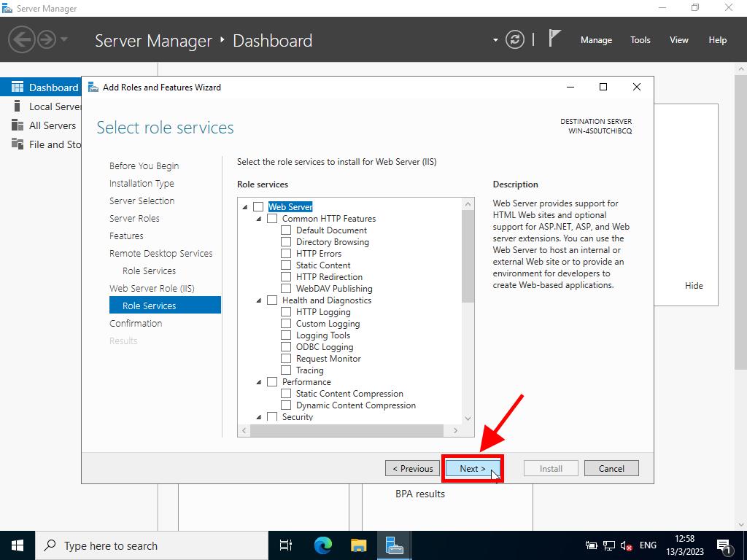Screen dimensions: 747x560
Task: Click the Previous button
Action: 413,469
